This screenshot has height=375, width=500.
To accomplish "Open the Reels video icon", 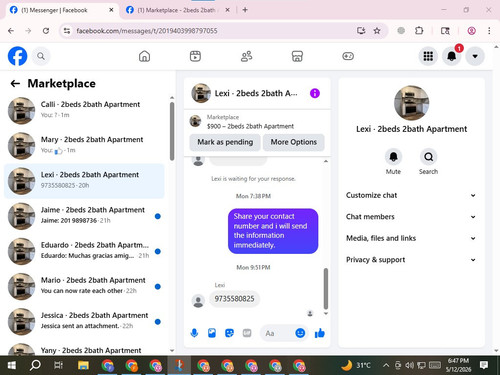I will tap(195, 56).
